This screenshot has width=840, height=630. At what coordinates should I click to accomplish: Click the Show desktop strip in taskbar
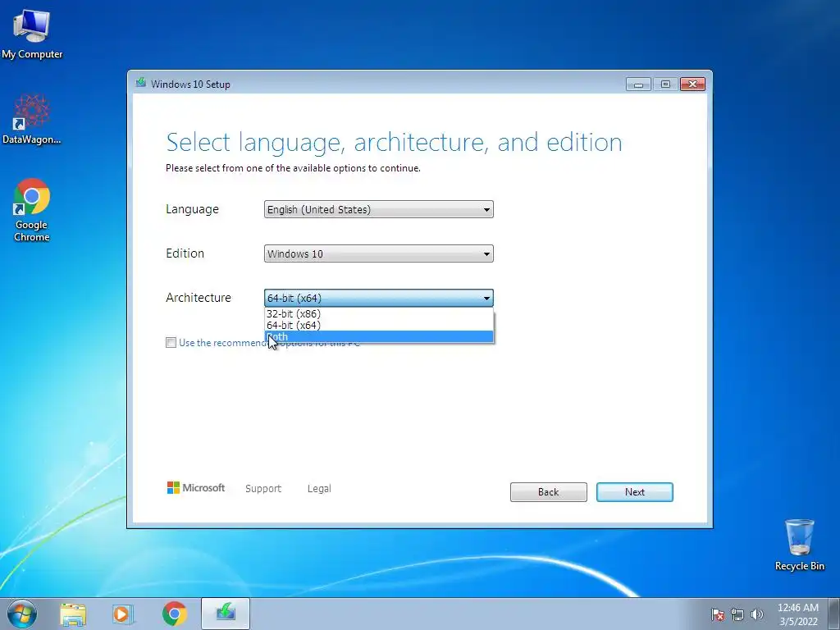(834, 614)
